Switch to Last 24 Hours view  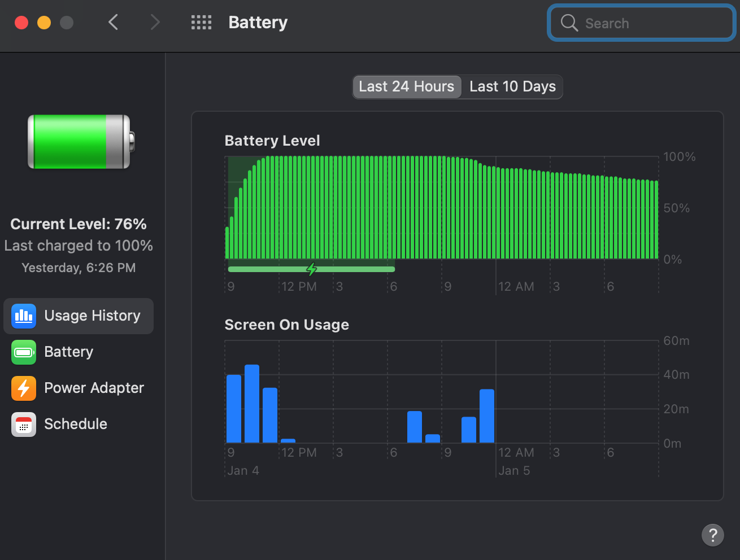(x=407, y=86)
